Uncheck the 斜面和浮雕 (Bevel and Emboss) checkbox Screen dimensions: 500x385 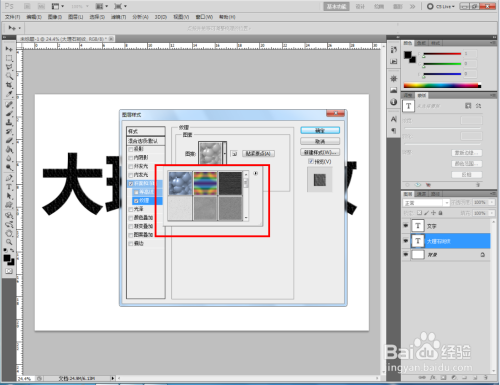[x=131, y=184]
